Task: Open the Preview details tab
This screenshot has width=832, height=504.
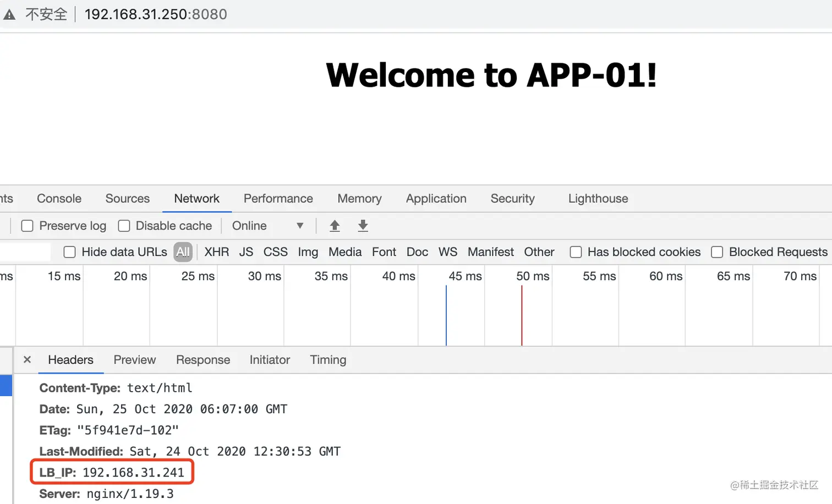Action: click(135, 360)
